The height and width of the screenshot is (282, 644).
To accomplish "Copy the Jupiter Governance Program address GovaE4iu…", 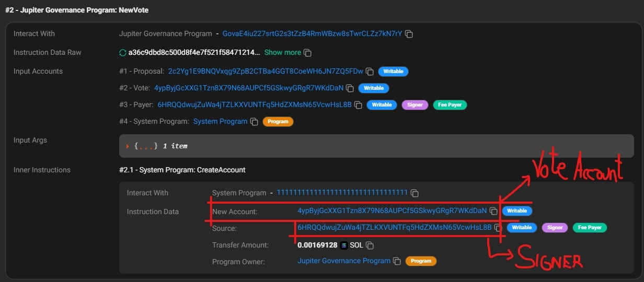I will (409, 34).
